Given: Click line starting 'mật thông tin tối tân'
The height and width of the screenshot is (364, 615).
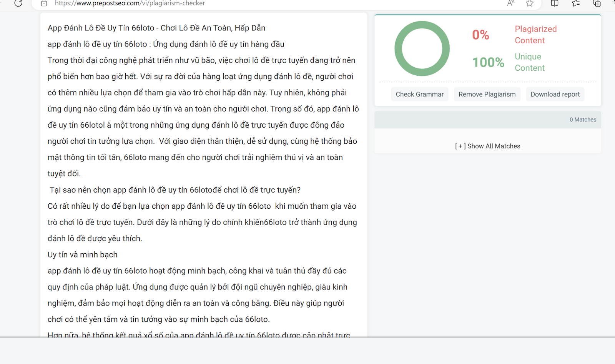Looking at the screenshot, I should [x=195, y=158].
